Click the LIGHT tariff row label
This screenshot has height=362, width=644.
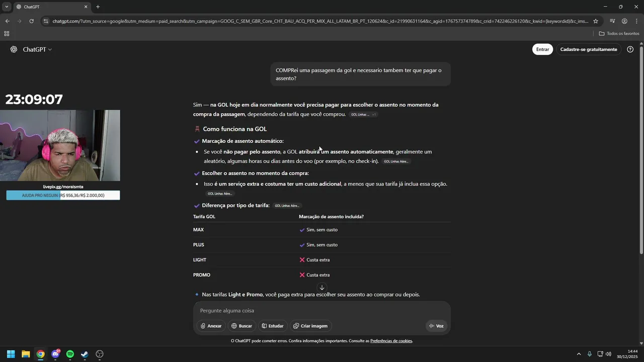[200, 260]
